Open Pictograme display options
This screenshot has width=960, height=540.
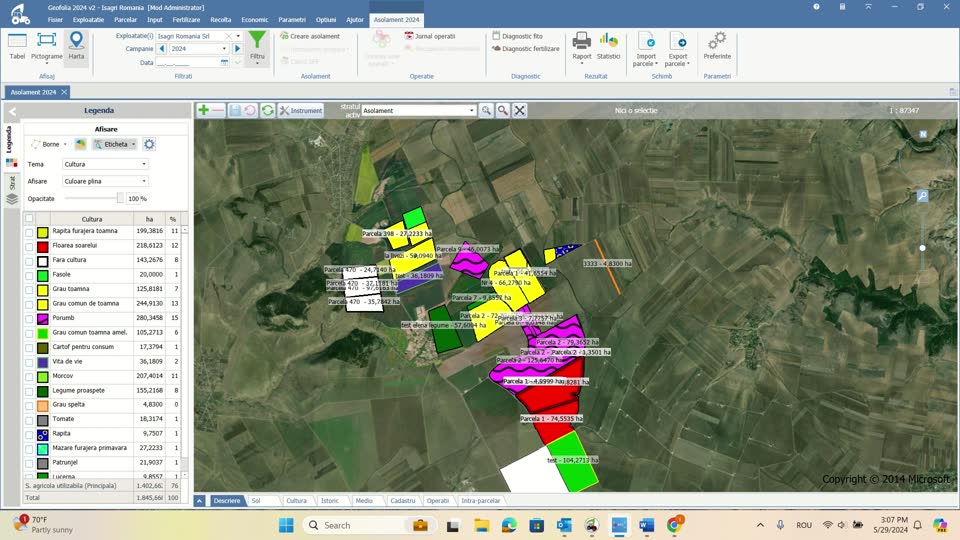tap(47, 48)
